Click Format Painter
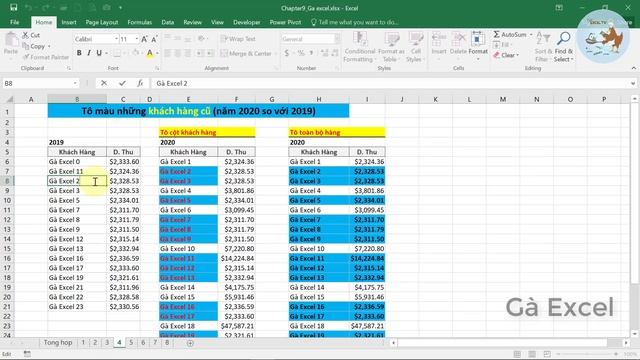Screen dimensions: 640x360 point(46,57)
